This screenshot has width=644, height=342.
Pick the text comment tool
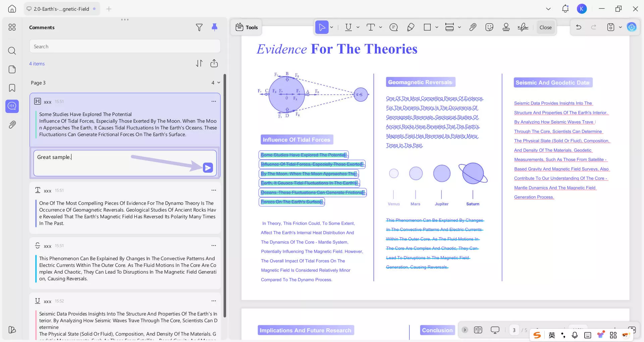[371, 27]
